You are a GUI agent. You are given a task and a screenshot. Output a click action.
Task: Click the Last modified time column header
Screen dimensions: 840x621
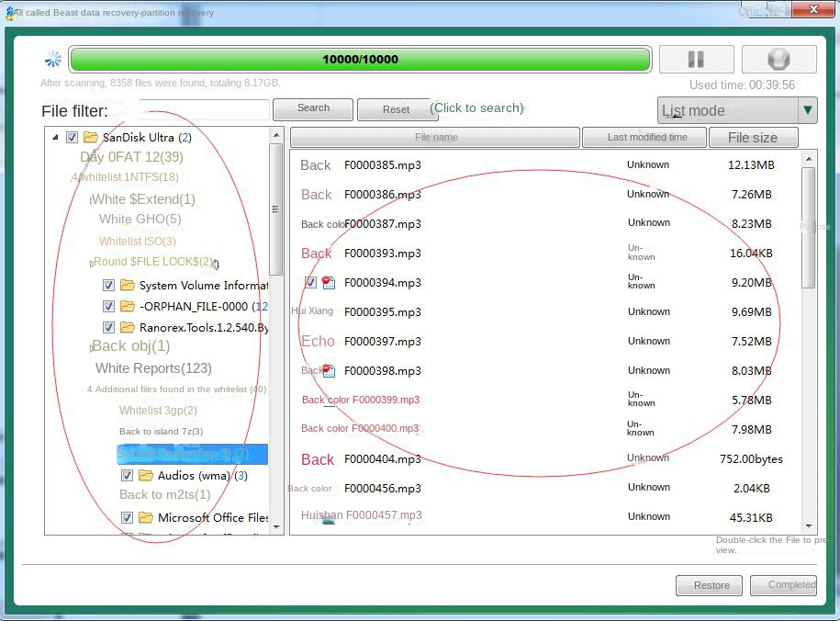coord(644,137)
